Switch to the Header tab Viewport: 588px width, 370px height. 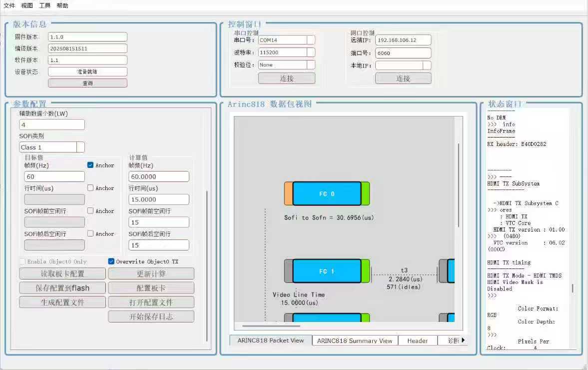[417, 340]
